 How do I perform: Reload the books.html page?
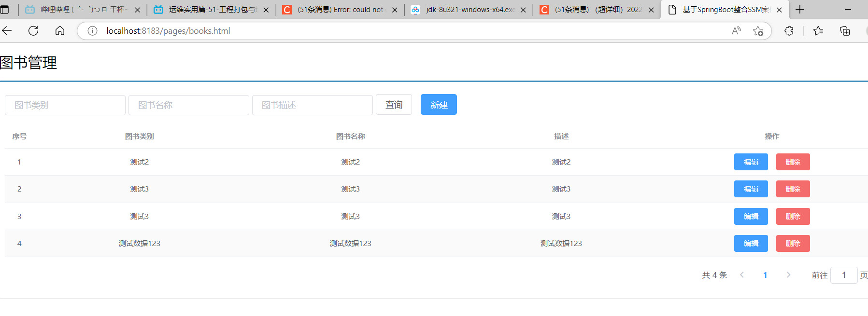pyautogui.click(x=33, y=31)
